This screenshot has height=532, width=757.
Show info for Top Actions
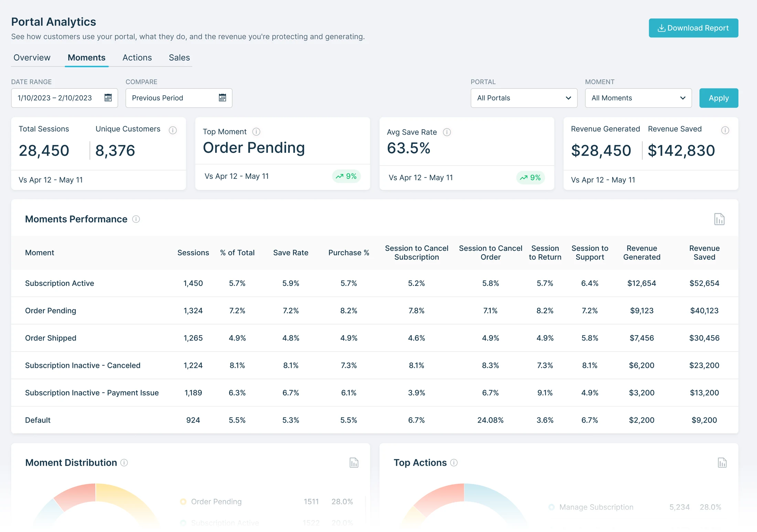click(x=454, y=462)
